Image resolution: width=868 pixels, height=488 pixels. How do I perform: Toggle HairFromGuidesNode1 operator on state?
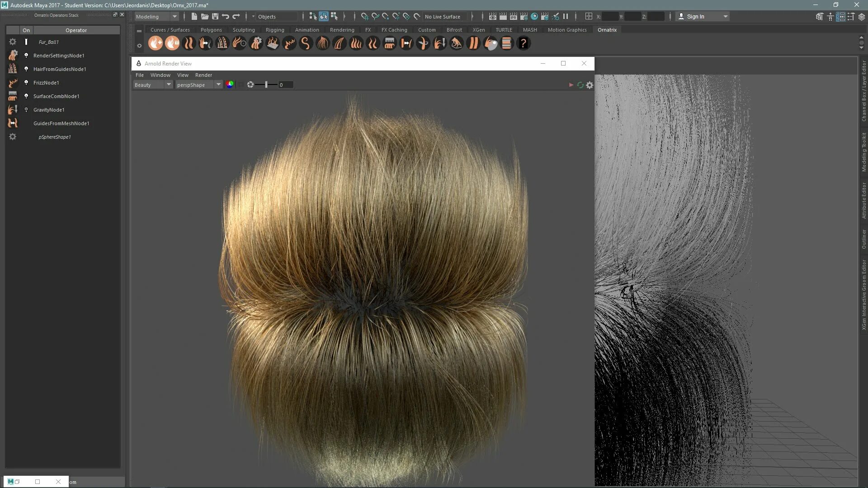(26, 69)
